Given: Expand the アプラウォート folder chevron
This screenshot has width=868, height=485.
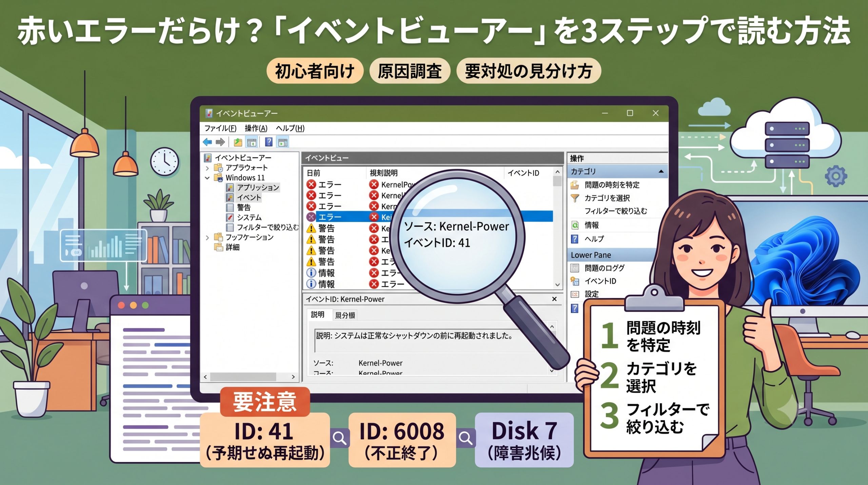Looking at the screenshot, I should (208, 168).
